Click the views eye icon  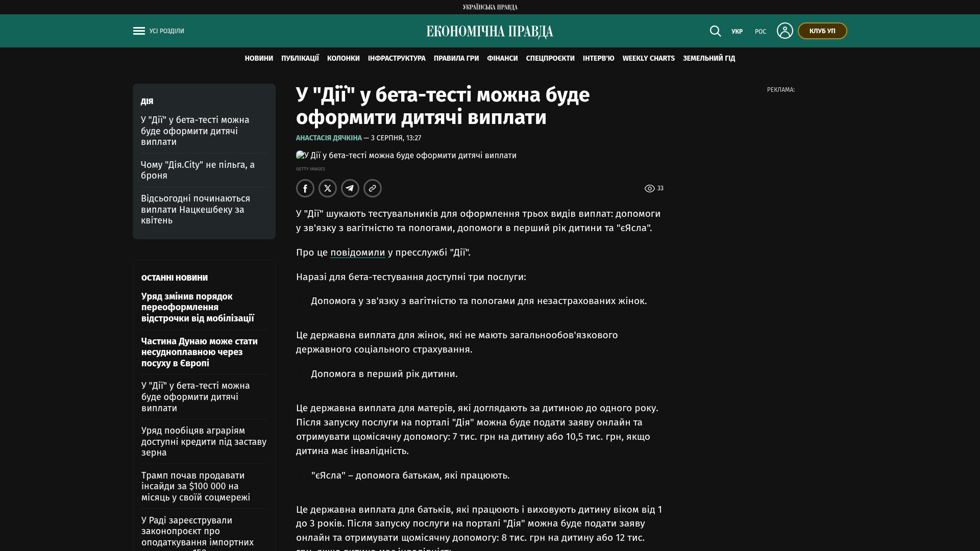pos(649,189)
